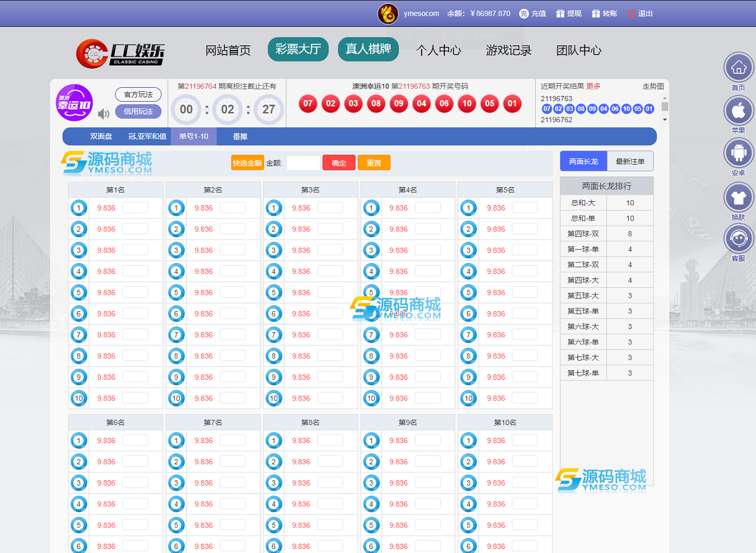Open 真人棋牌 in navigation

(x=368, y=49)
